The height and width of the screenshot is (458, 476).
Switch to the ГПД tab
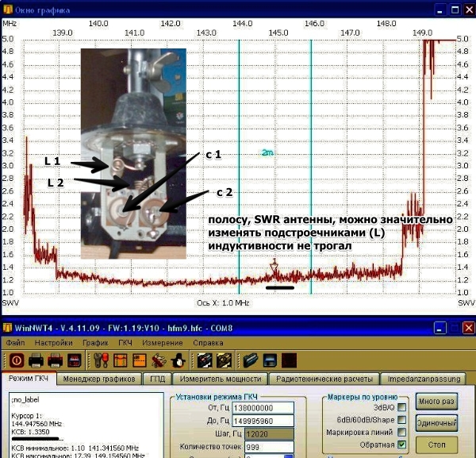(158, 379)
